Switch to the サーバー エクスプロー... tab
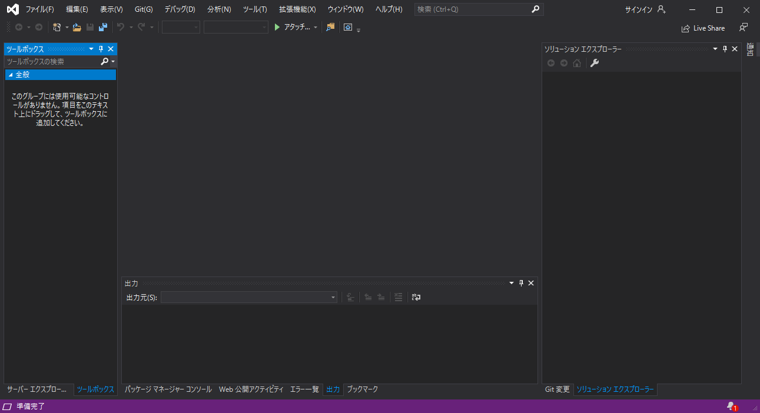This screenshot has width=760, height=413. click(x=37, y=389)
